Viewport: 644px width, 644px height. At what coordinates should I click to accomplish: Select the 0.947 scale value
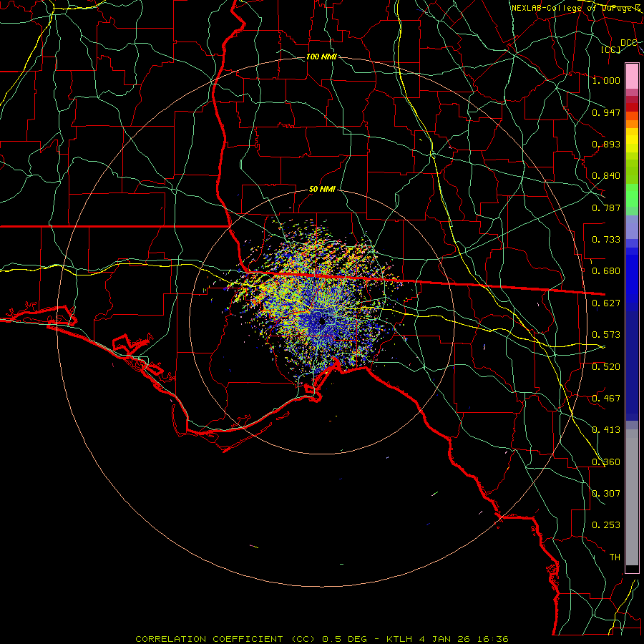point(606,112)
